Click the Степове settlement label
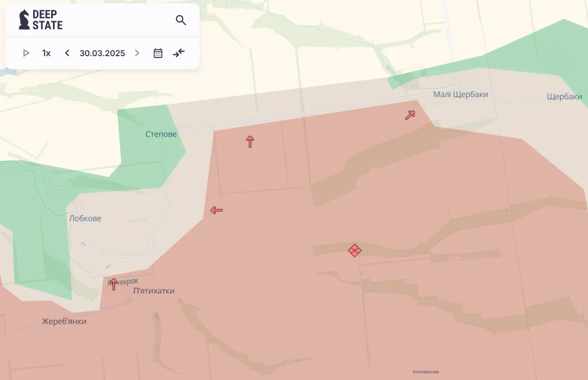The height and width of the screenshot is (380, 588). [161, 134]
